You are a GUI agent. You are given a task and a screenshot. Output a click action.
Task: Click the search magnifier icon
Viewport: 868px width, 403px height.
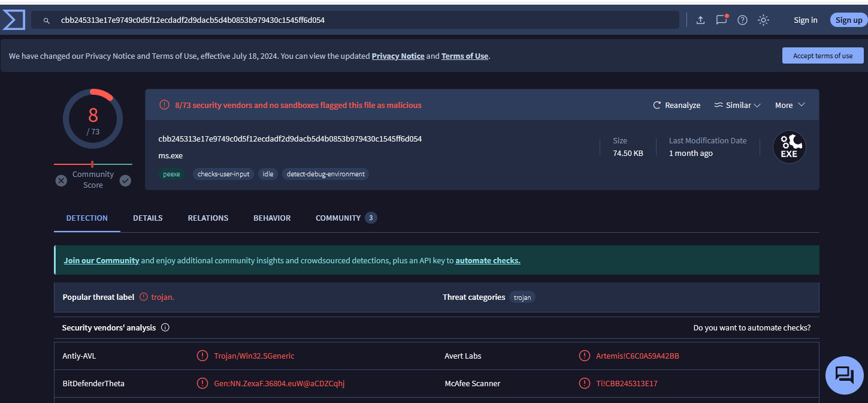click(46, 20)
